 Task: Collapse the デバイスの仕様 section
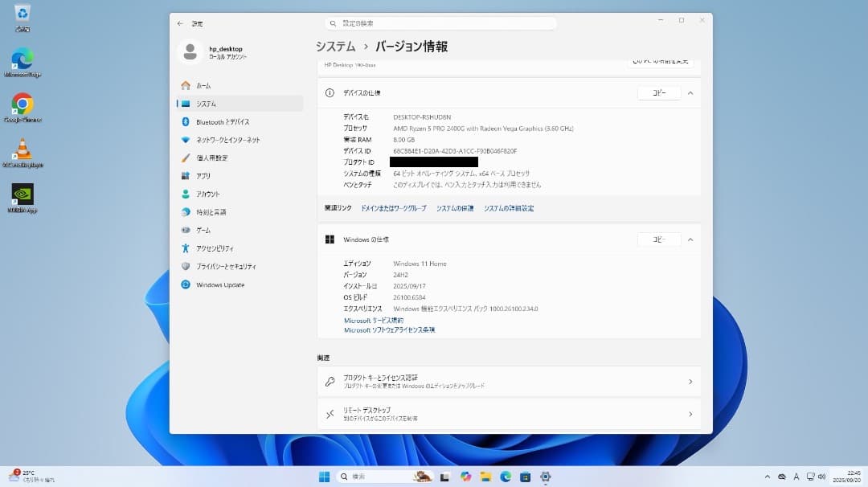[689, 92]
